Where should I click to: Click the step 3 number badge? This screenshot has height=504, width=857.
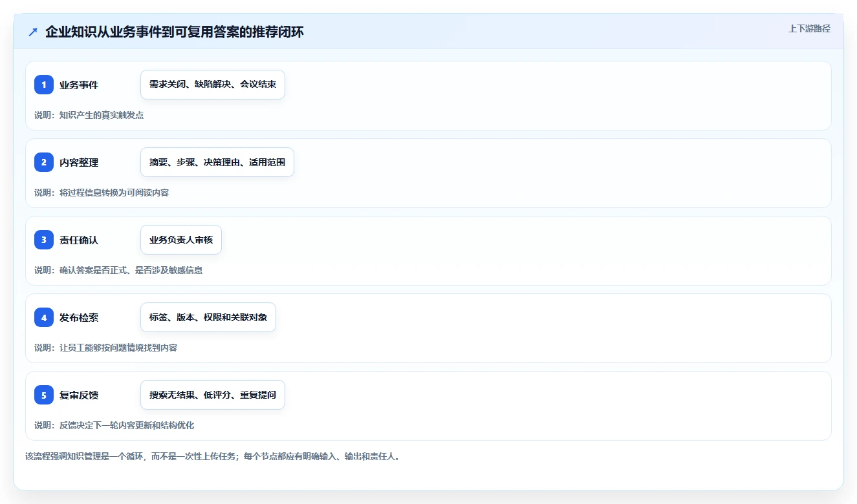tap(44, 240)
